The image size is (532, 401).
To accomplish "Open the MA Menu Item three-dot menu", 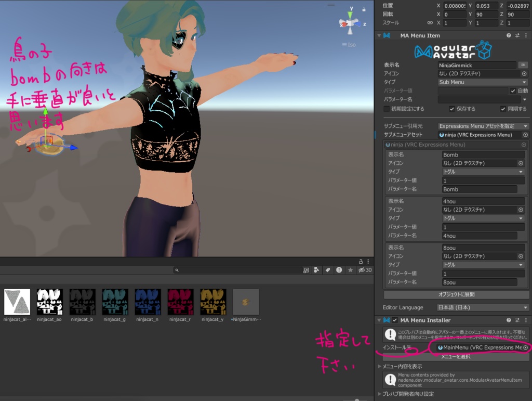I will click(526, 35).
